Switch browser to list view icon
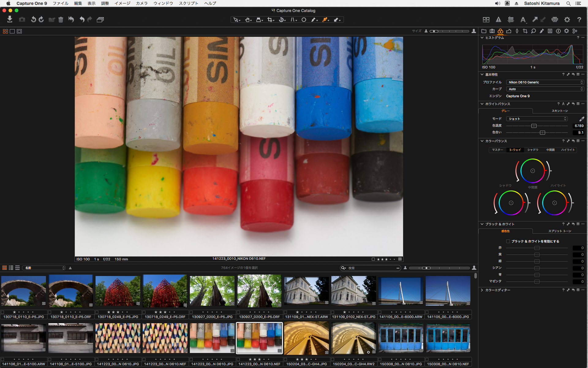The width and height of the screenshot is (588, 368). coord(11,268)
